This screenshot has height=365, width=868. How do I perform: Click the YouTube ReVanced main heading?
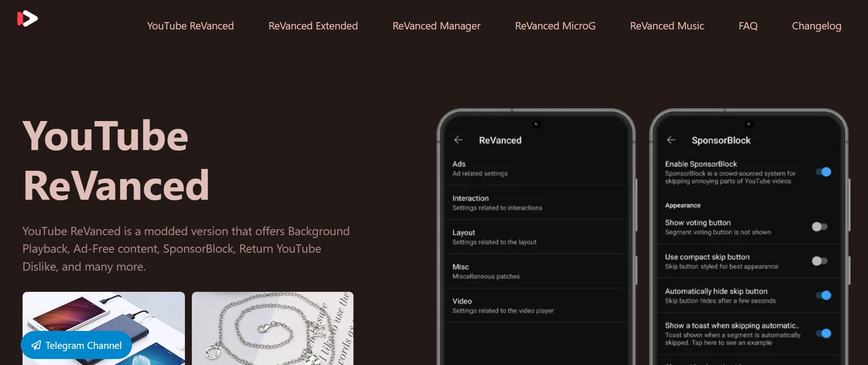point(116,160)
